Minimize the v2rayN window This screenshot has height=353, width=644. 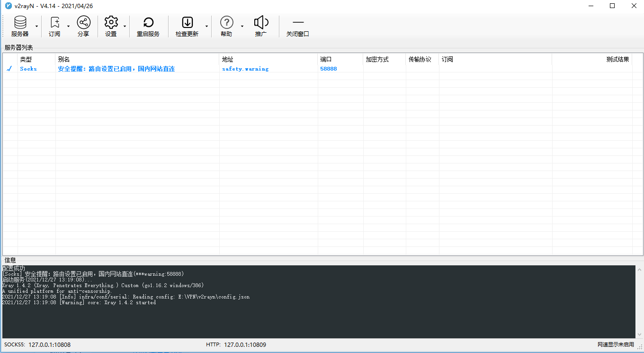point(590,6)
